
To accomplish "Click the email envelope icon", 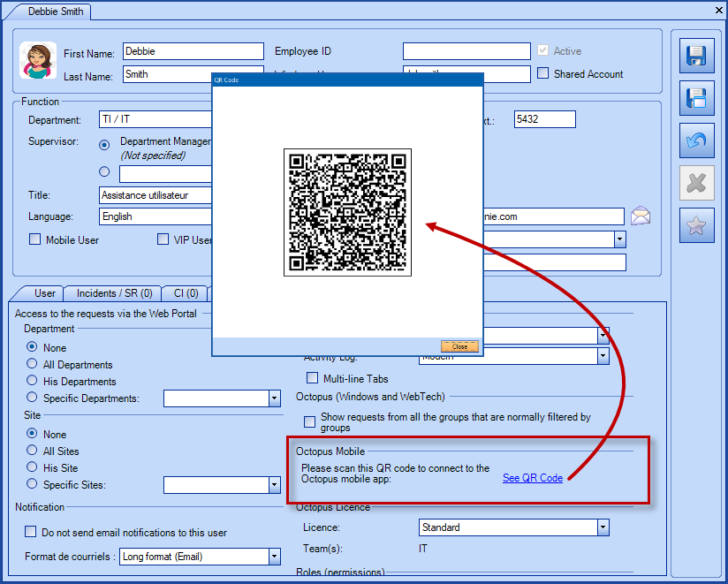I will (x=641, y=216).
